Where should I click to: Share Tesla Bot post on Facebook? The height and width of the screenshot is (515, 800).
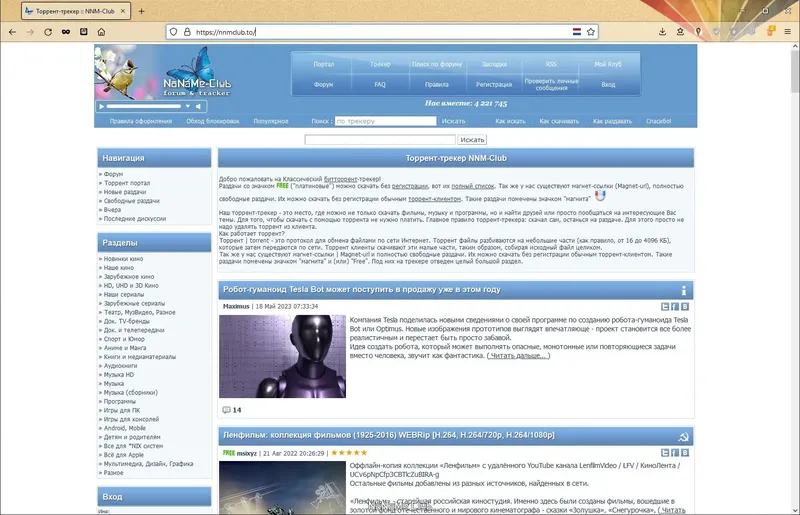click(x=674, y=307)
